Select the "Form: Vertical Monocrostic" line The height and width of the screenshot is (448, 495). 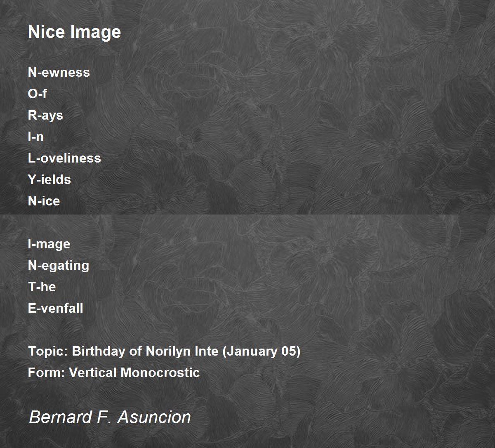(x=114, y=373)
